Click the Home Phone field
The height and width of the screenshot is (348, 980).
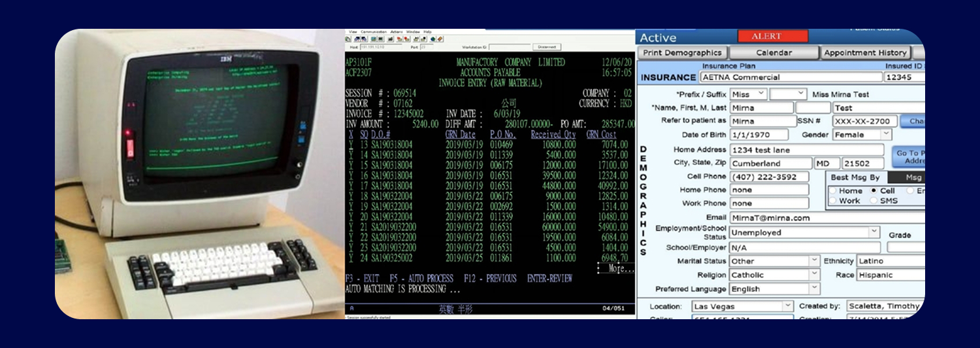click(x=769, y=190)
